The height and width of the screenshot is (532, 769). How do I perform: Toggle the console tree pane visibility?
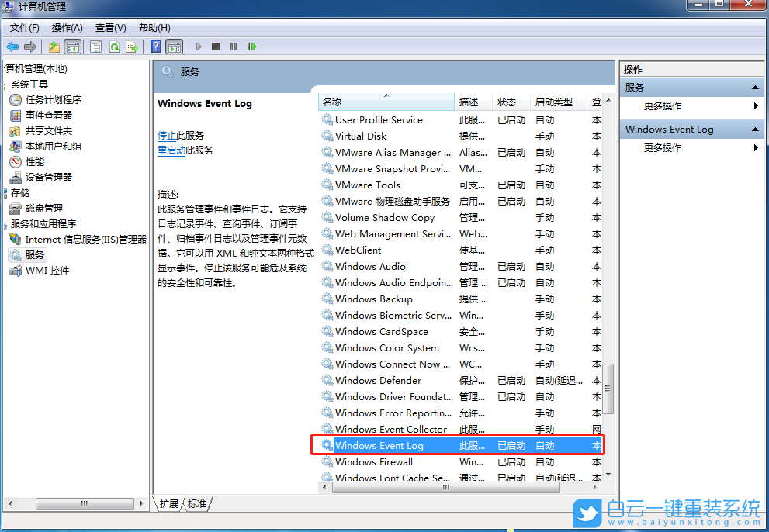tap(71, 47)
